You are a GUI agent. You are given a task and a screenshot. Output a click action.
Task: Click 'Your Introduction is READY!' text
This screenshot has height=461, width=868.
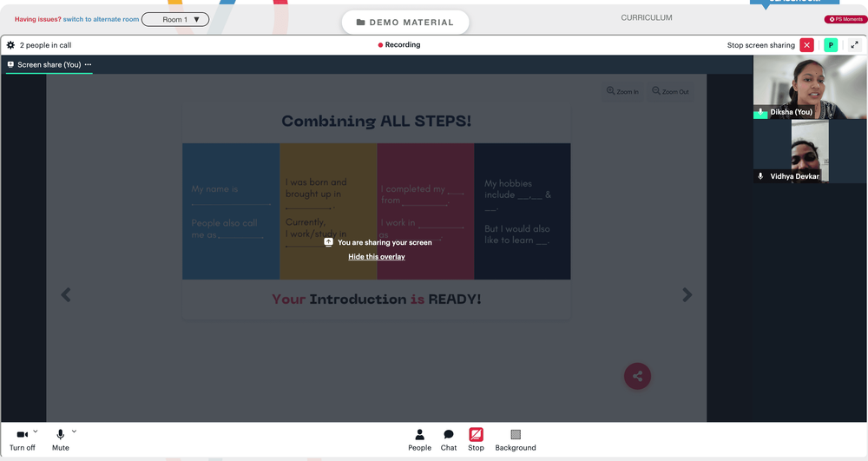point(377,300)
